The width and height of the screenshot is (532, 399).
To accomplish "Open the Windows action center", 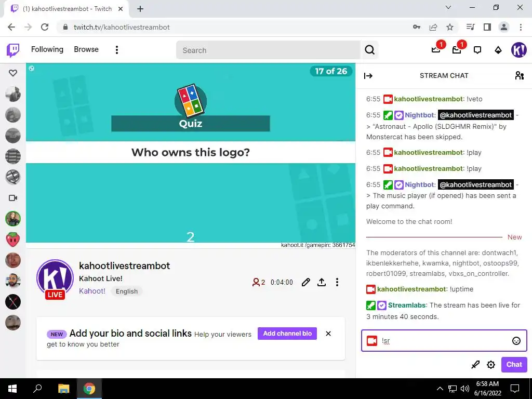I will tap(515, 389).
